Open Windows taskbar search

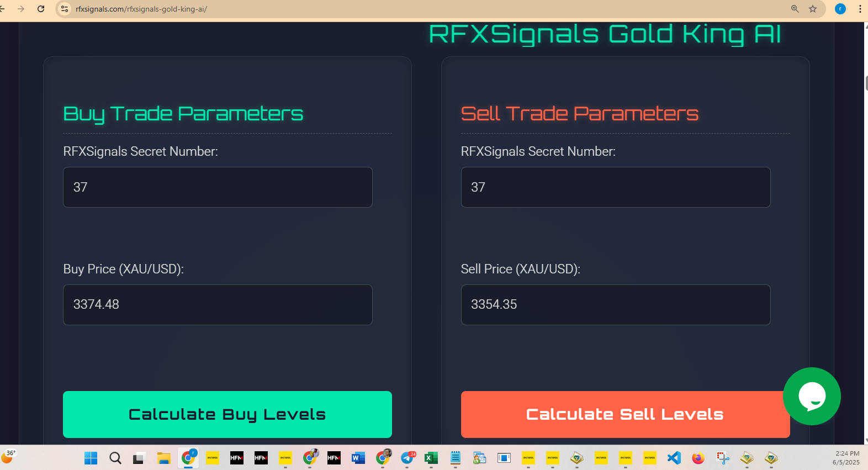pyautogui.click(x=115, y=458)
